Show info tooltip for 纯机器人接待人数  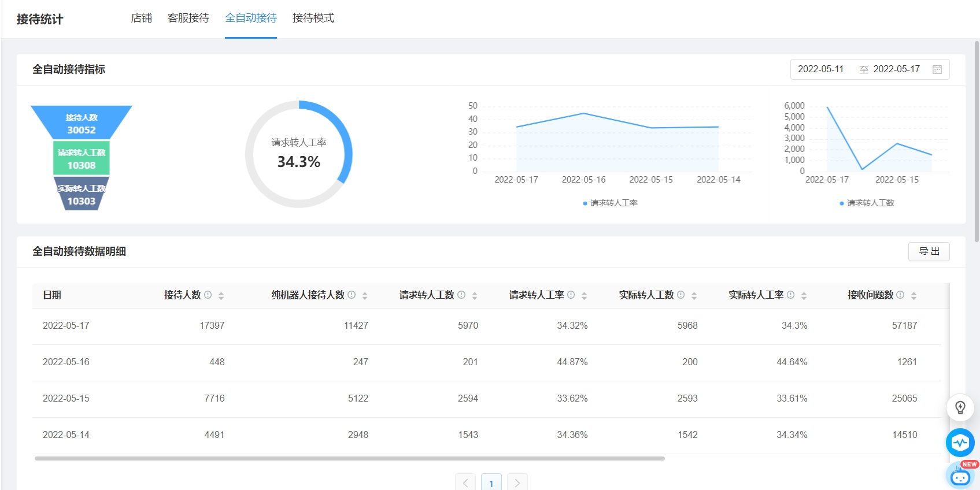tap(352, 295)
